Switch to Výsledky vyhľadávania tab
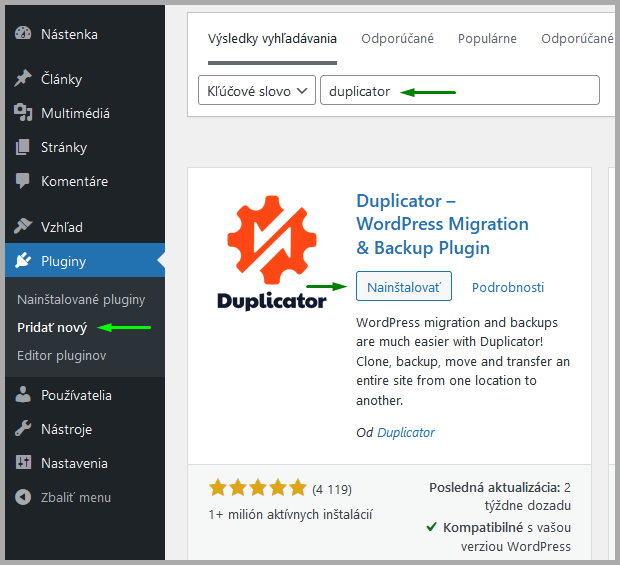The width and height of the screenshot is (620, 565). click(x=272, y=39)
